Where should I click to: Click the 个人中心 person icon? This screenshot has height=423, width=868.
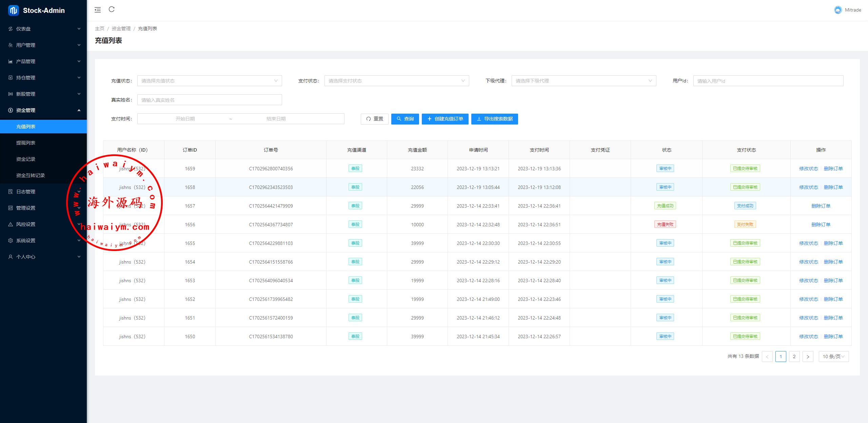(x=11, y=257)
